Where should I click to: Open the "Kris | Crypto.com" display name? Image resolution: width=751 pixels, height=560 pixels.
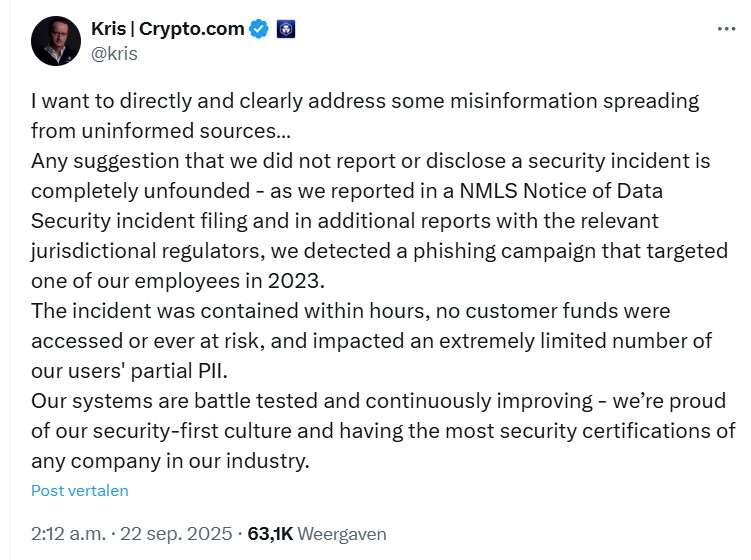tap(167, 29)
